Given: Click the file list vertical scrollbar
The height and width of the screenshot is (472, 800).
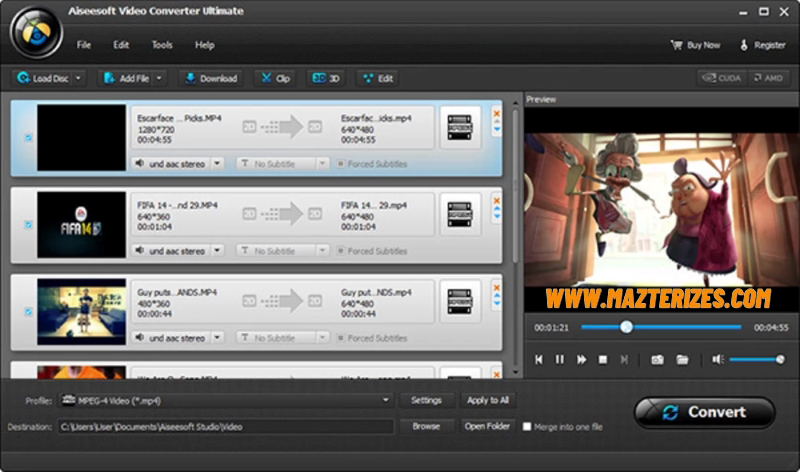Looking at the screenshot, I should [515, 186].
